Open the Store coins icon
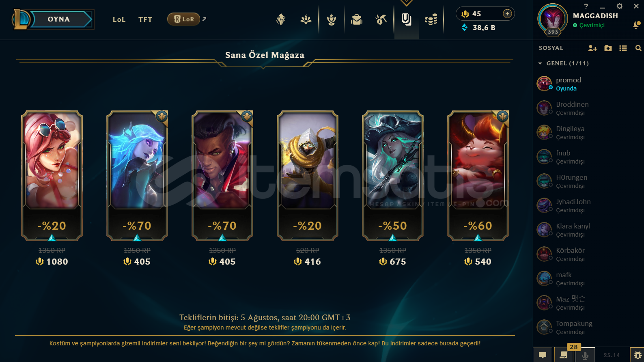Screen dimensions: 644x362 pos(431,19)
